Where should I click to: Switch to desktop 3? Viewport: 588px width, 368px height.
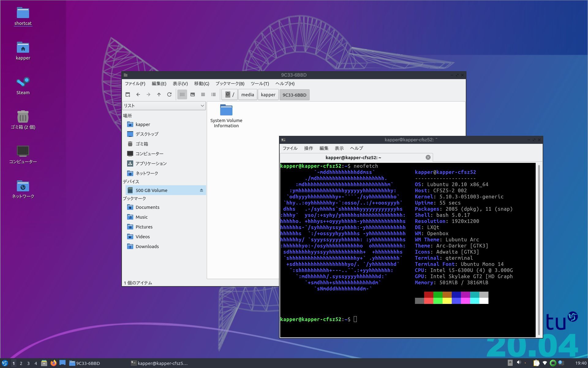[x=28, y=363]
